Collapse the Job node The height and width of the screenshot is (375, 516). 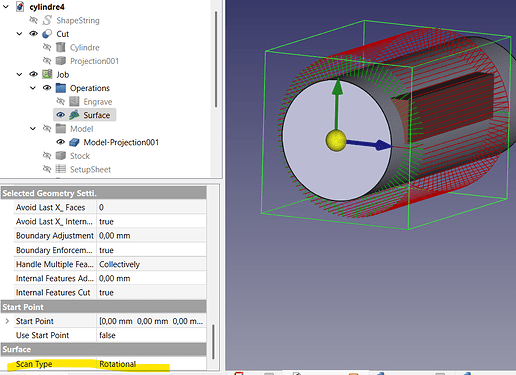pos(19,74)
